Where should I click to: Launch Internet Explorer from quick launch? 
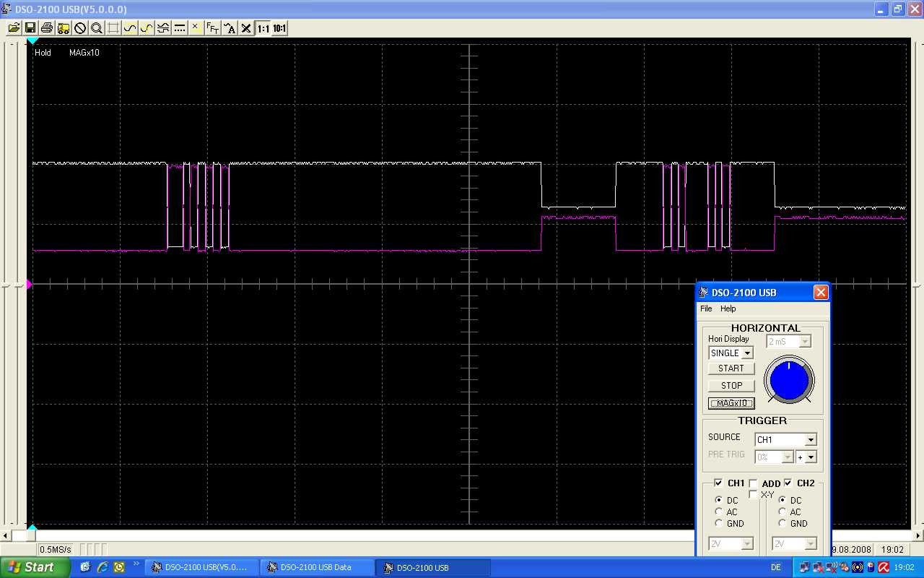point(103,567)
